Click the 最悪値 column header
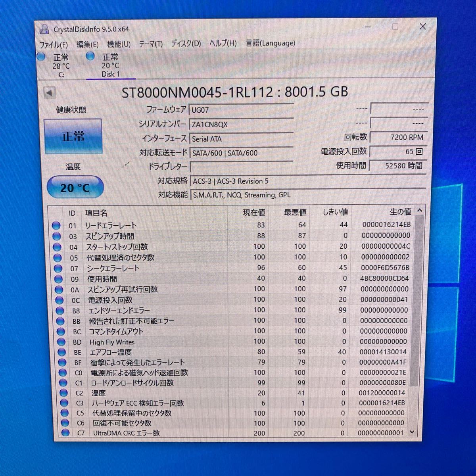476x476 pixels. [295, 212]
